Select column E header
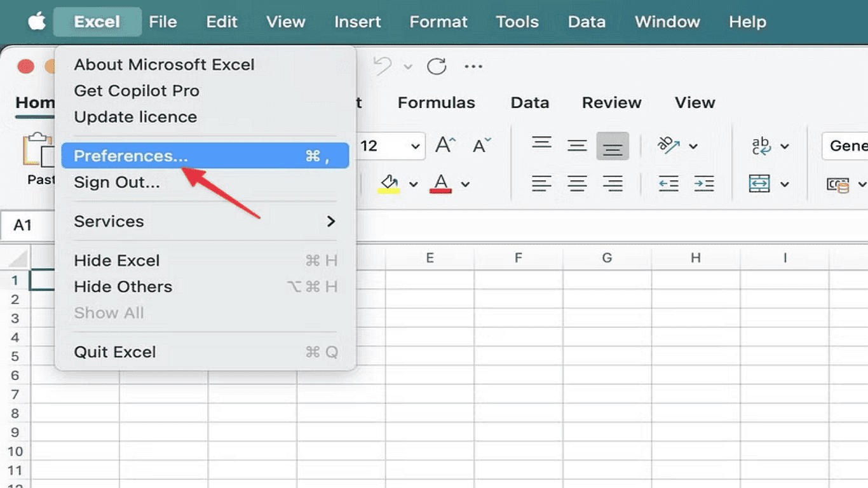868x488 pixels. (x=430, y=257)
